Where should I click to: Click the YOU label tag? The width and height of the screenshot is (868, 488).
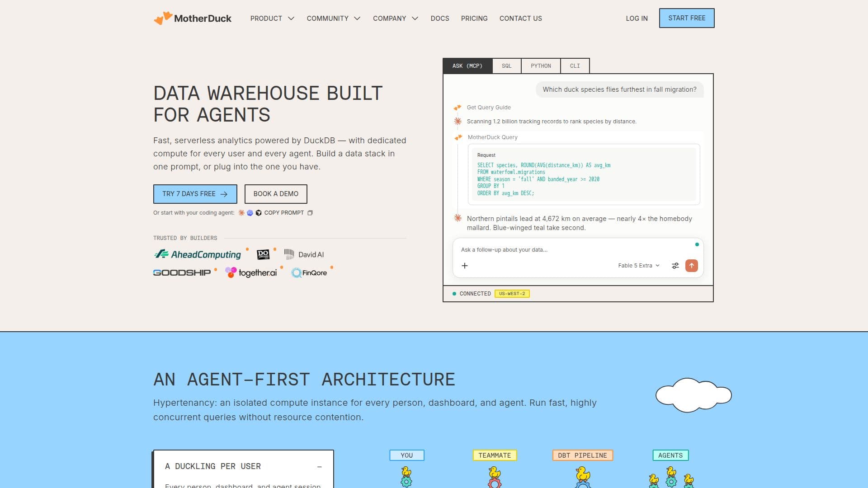click(406, 455)
